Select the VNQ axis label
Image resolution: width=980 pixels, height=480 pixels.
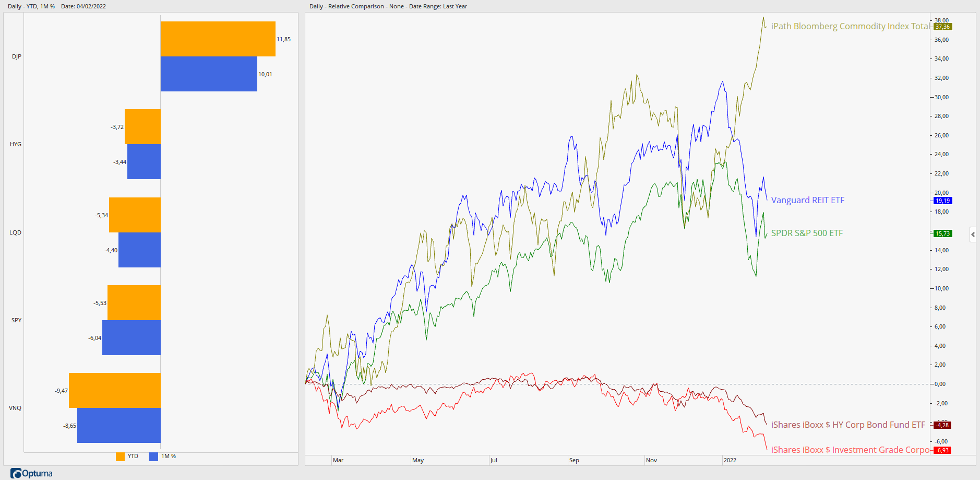point(16,408)
